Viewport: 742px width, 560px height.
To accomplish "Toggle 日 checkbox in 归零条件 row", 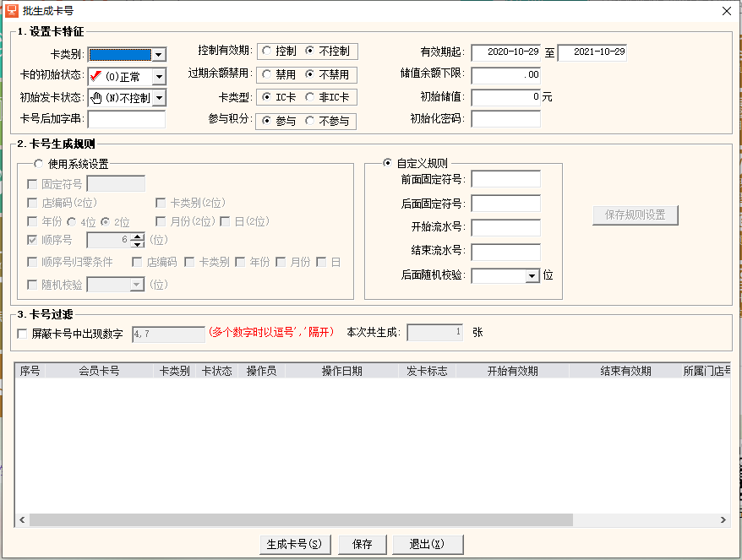I will click(321, 262).
